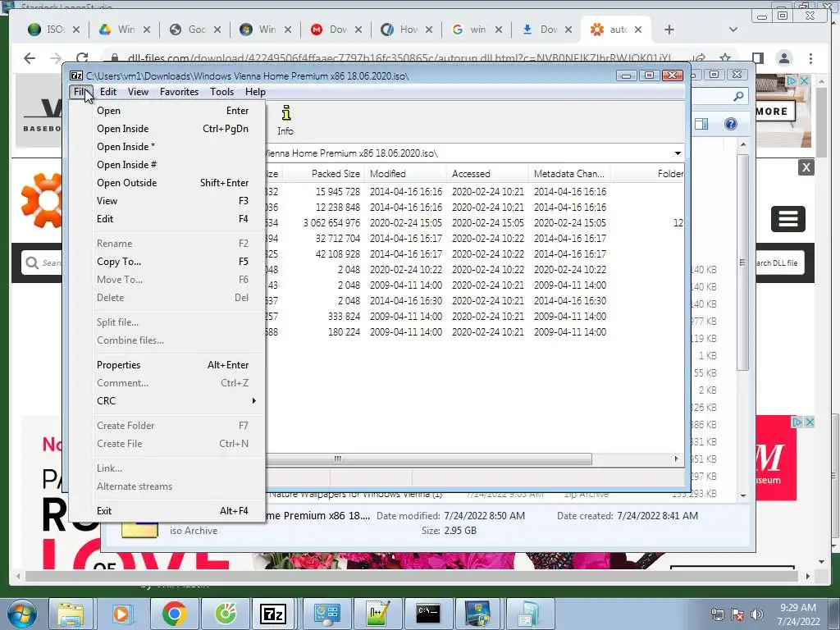Open the Help menu of 7-Zip
Viewport: 840px width, 630px height.
(255, 92)
